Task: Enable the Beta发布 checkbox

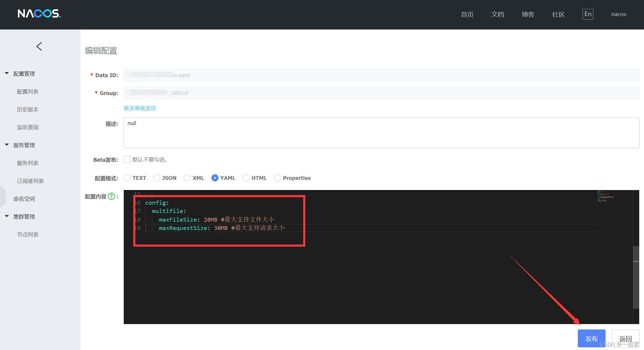Action: point(127,160)
